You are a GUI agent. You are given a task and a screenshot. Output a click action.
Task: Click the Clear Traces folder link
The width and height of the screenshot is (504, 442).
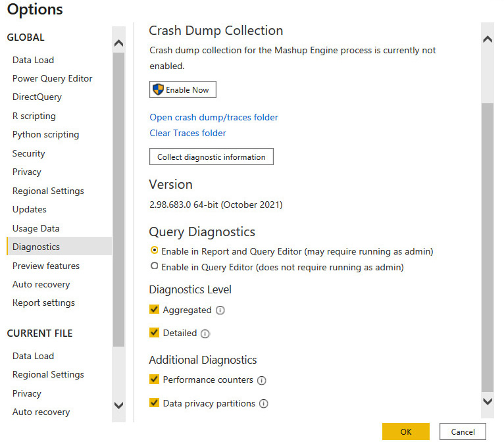coord(188,133)
